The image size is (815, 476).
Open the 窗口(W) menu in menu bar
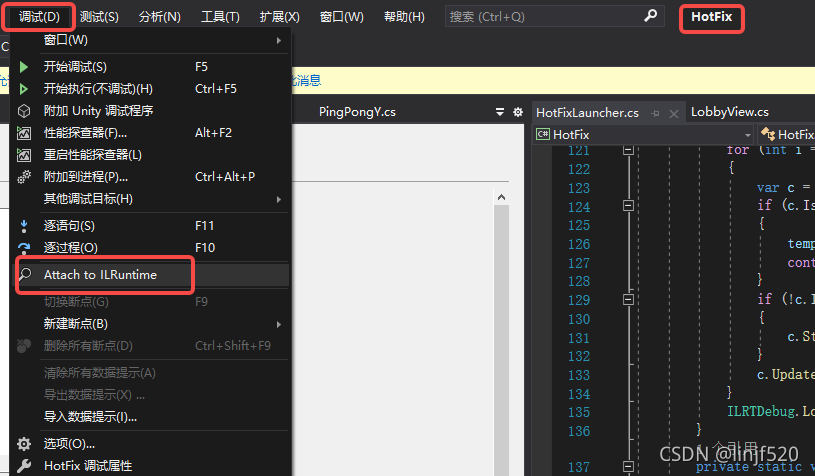(341, 17)
